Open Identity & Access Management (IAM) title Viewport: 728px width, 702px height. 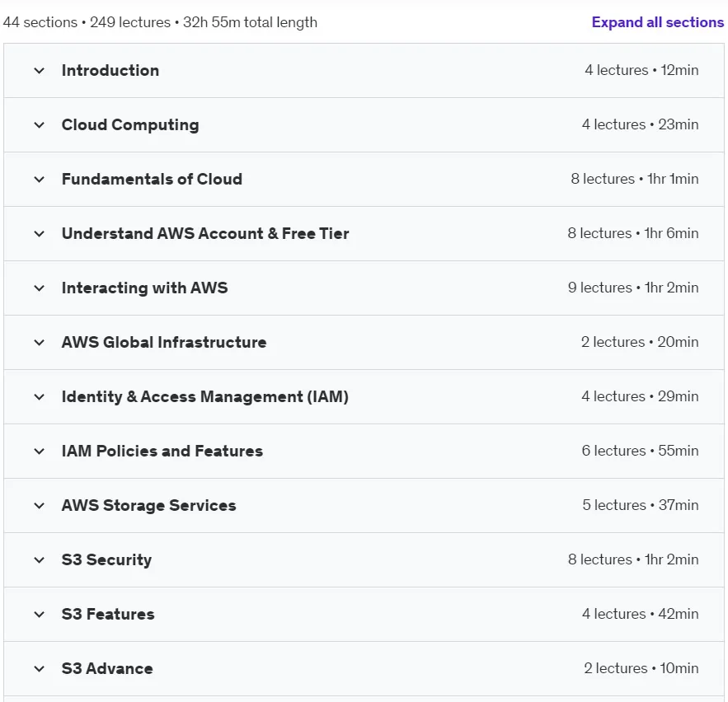coord(205,396)
